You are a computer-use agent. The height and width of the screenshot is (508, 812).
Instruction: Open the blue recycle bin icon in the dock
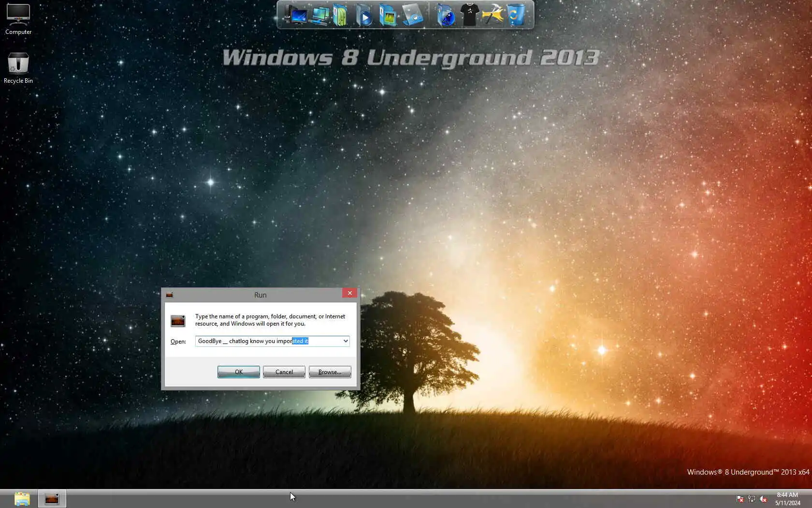pyautogui.click(x=516, y=15)
